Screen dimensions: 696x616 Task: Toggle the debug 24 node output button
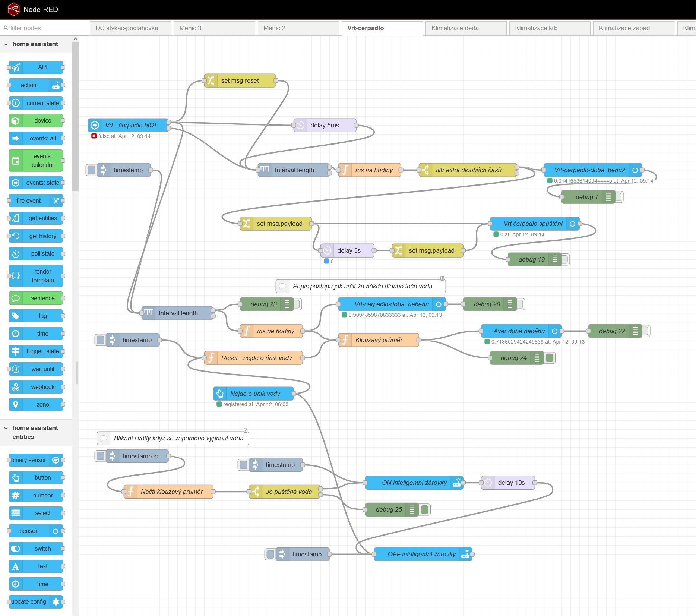(549, 358)
